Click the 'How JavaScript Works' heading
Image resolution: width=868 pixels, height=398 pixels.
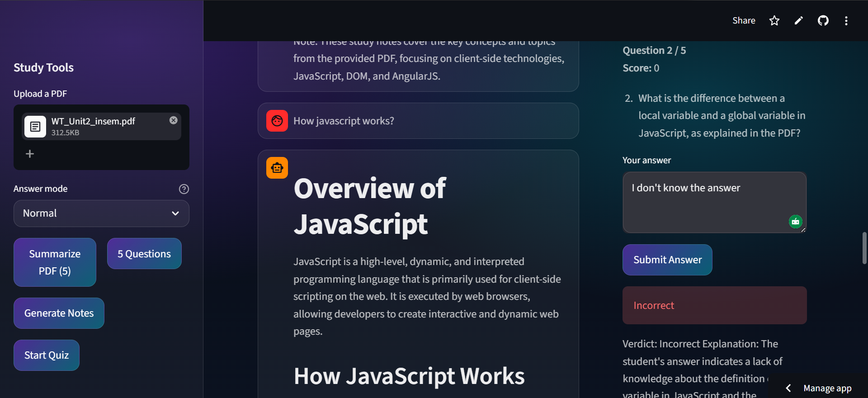tap(409, 376)
